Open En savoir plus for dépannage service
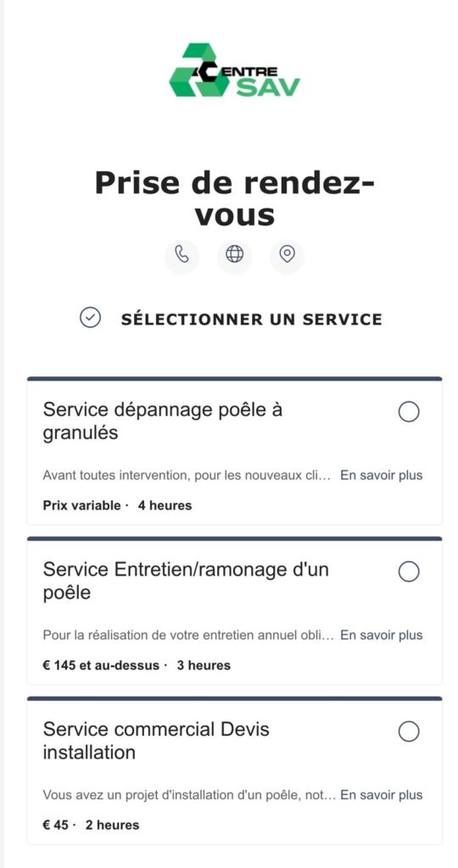The width and height of the screenshot is (458, 868). tap(381, 476)
